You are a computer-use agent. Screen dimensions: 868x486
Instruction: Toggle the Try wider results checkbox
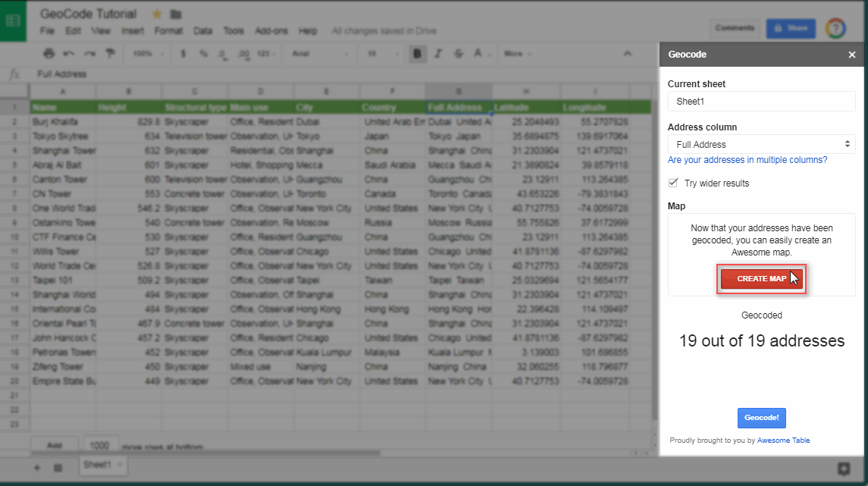(673, 183)
